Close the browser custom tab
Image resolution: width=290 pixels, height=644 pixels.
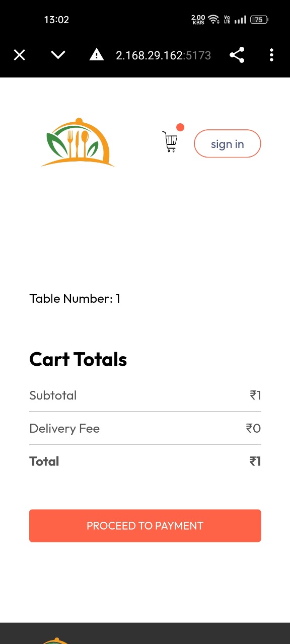pos(19,55)
